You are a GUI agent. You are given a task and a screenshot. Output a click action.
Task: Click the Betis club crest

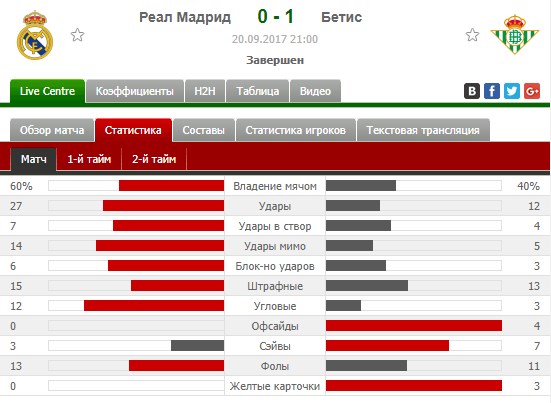point(514,34)
